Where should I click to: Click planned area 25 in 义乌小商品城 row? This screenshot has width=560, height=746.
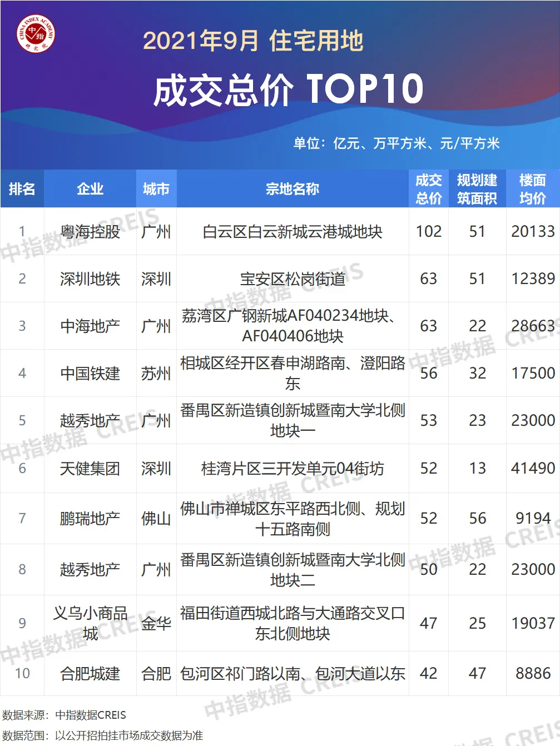[x=477, y=623]
